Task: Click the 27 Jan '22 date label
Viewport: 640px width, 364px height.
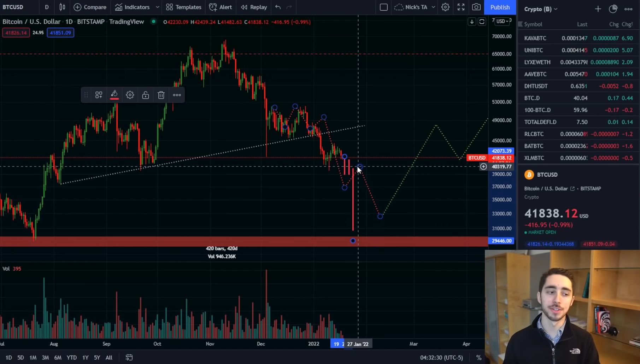Action: coord(358,344)
